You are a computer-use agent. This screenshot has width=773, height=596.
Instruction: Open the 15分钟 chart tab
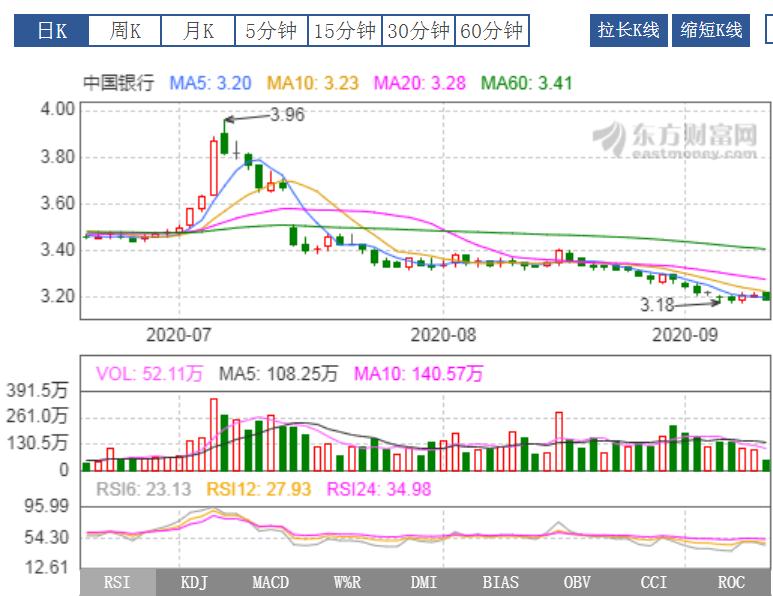pyautogui.click(x=345, y=31)
